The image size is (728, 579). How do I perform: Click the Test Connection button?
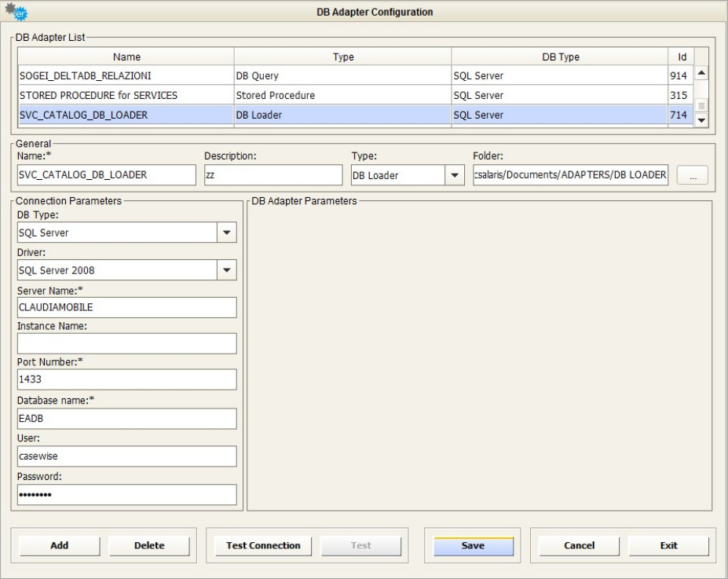tap(263, 546)
